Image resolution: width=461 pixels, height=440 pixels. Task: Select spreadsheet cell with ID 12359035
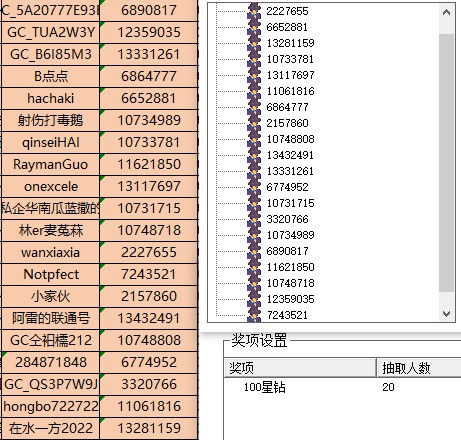149,32
